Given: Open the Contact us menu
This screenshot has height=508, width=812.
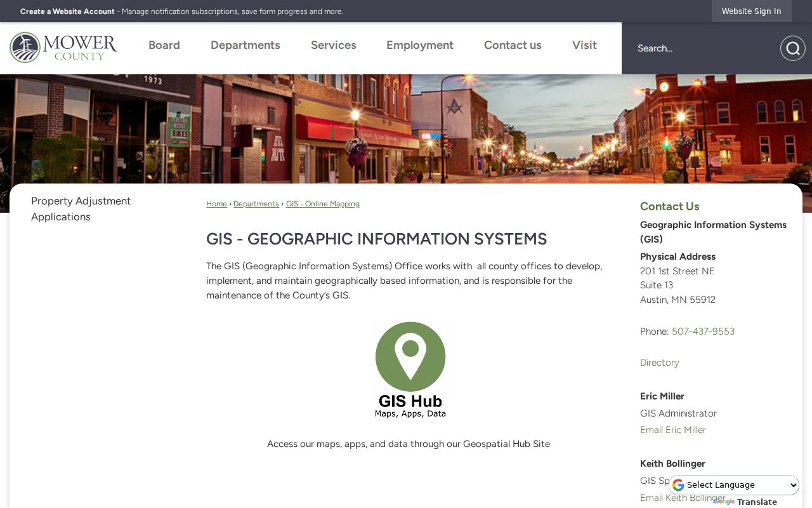Looking at the screenshot, I should 513,45.
